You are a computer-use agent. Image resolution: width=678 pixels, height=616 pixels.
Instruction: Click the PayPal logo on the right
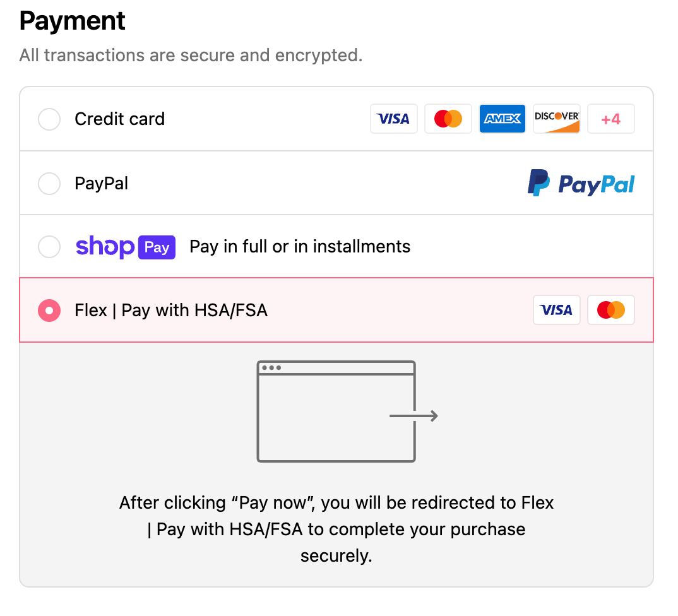[580, 183]
